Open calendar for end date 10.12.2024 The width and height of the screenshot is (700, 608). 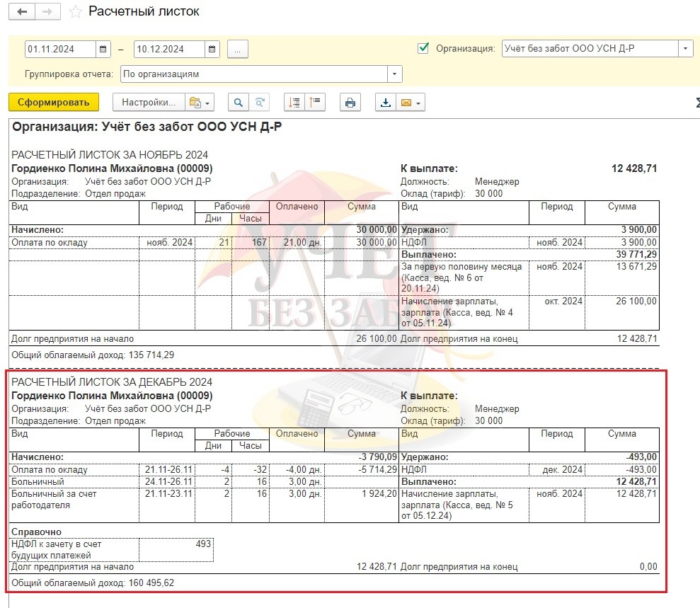pos(212,49)
